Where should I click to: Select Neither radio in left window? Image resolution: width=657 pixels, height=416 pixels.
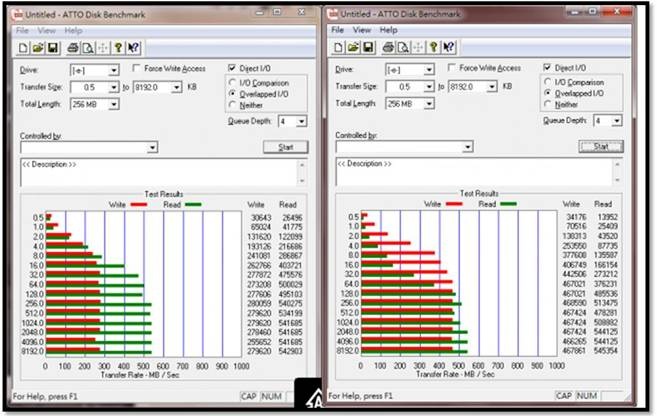coord(233,105)
